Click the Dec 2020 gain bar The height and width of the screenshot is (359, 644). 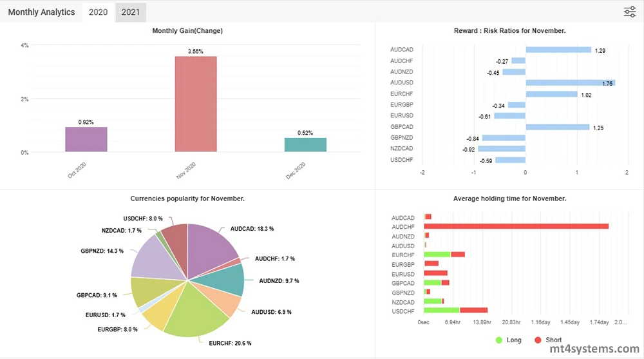click(305, 145)
